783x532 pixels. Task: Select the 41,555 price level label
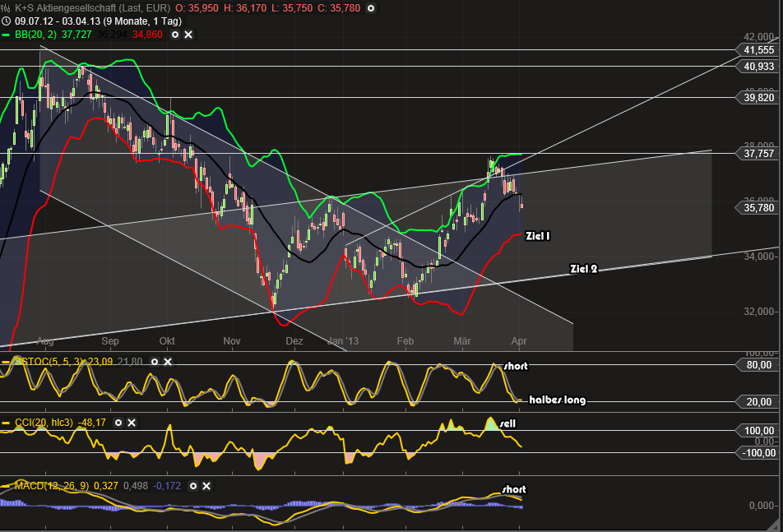tap(758, 50)
